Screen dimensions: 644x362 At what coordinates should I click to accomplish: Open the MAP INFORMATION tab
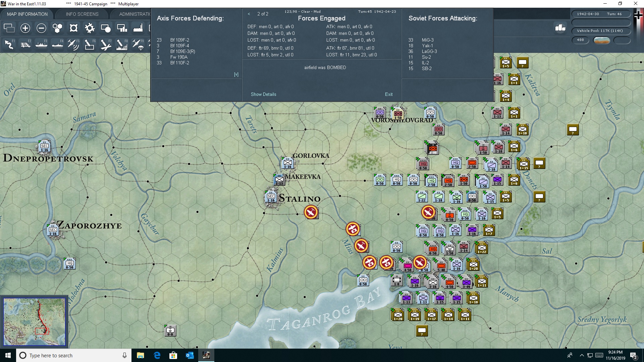[x=27, y=14]
